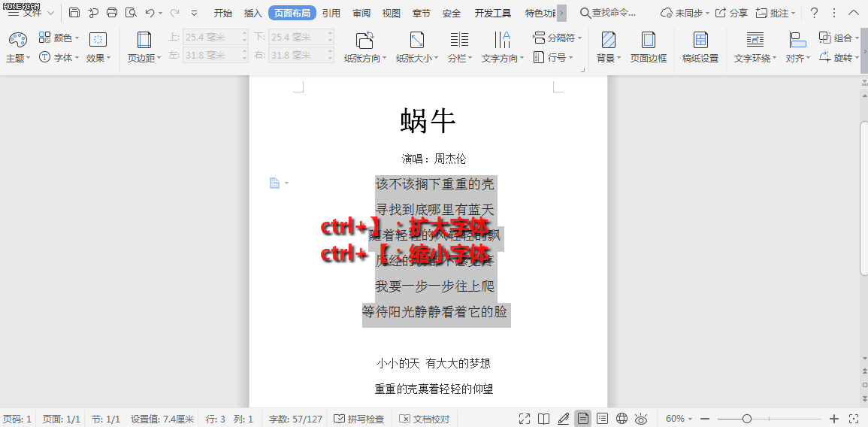Image resolution: width=868 pixels, height=427 pixels.
Task: Click the help question mark icon
Action: [814, 13]
